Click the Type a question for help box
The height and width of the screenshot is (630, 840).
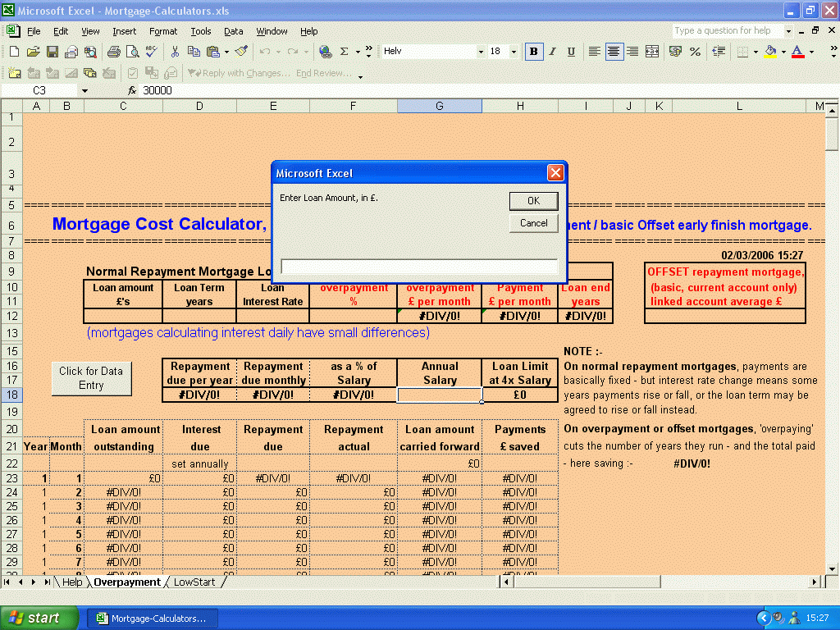click(x=728, y=31)
